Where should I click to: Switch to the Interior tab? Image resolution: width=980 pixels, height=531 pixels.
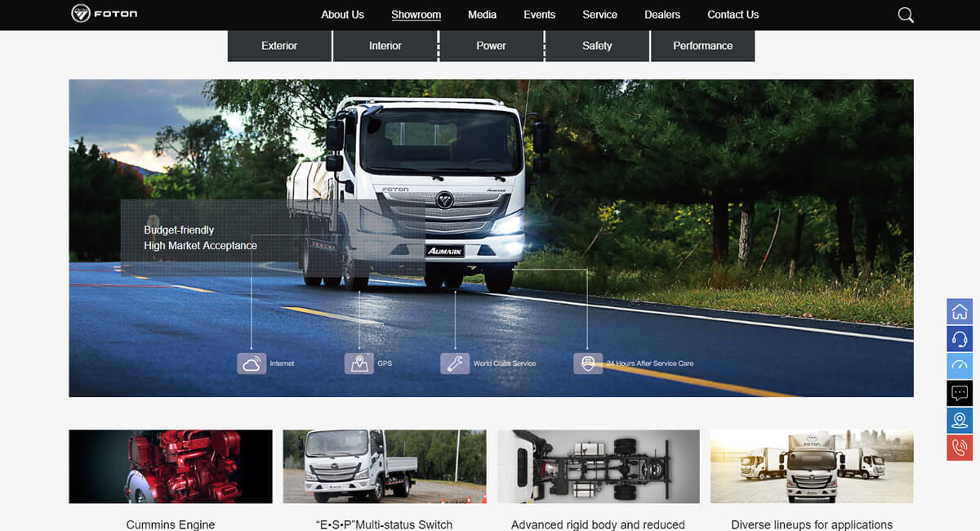point(385,46)
